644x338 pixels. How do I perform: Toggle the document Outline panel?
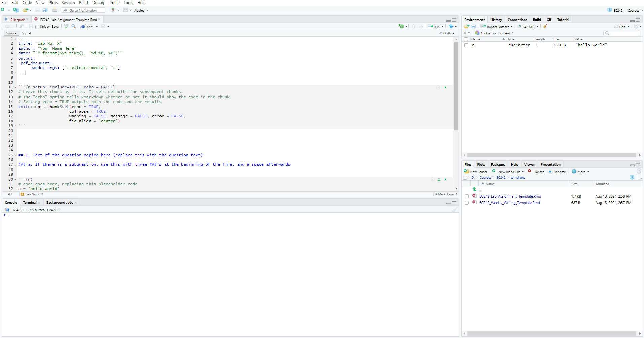tap(446, 33)
